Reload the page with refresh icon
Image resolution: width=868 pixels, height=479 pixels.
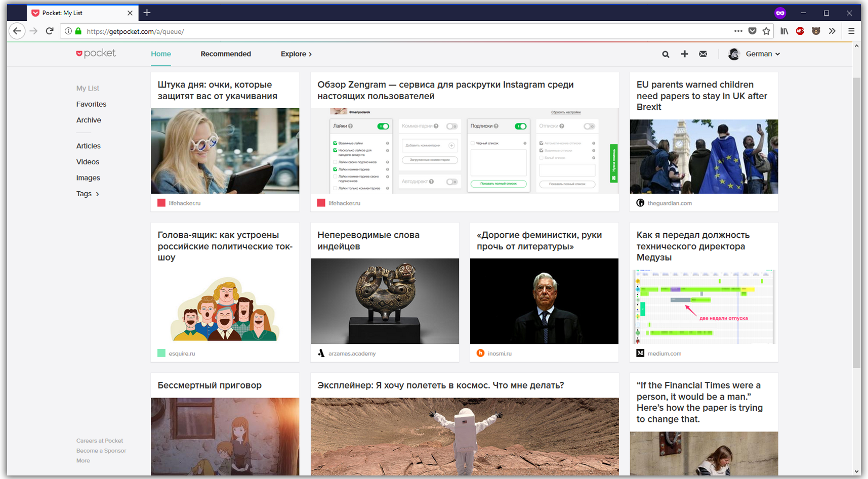tap(50, 31)
